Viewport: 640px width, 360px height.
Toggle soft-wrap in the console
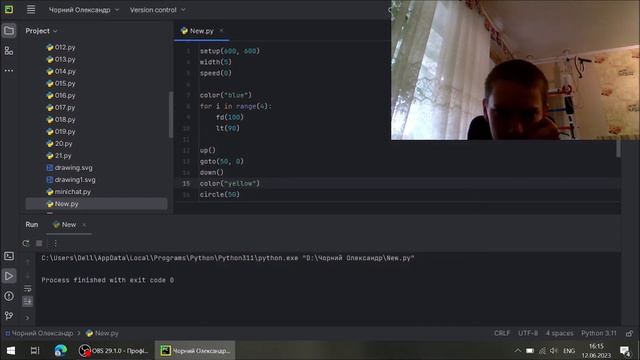(28, 289)
